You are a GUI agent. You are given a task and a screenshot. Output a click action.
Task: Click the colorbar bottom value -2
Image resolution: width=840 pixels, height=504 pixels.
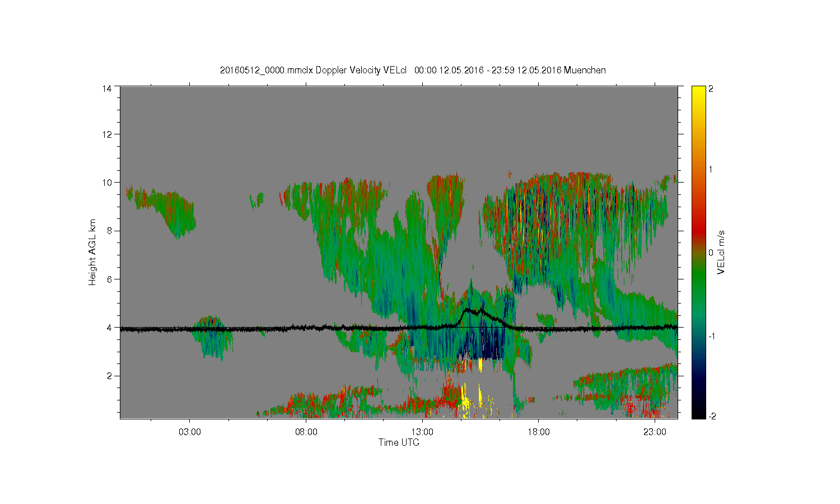click(x=712, y=416)
